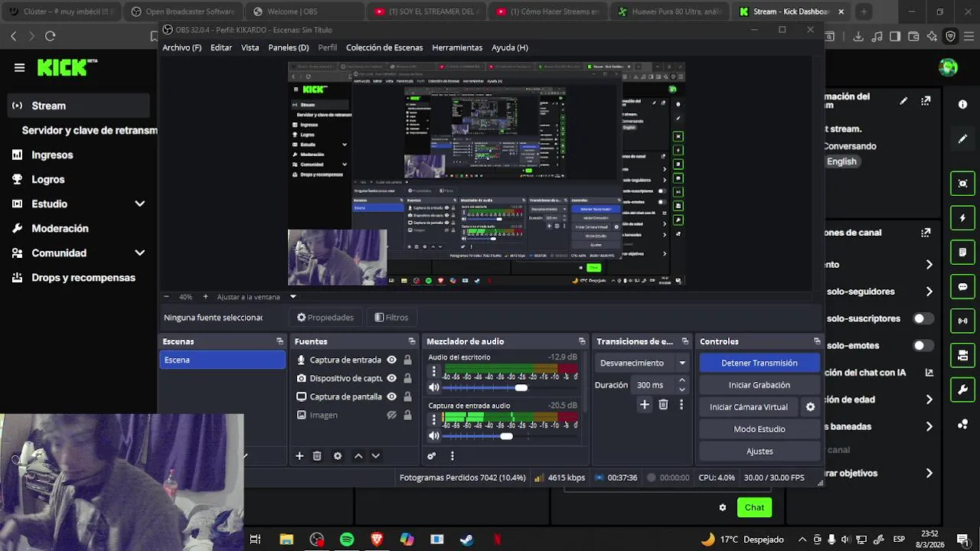
Task: Expand baneadas option chevron
Action: (x=929, y=426)
